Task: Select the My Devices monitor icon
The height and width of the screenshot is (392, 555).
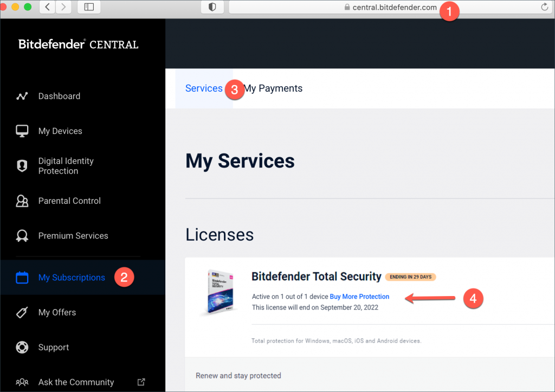Action: click(x=22, y=131)
